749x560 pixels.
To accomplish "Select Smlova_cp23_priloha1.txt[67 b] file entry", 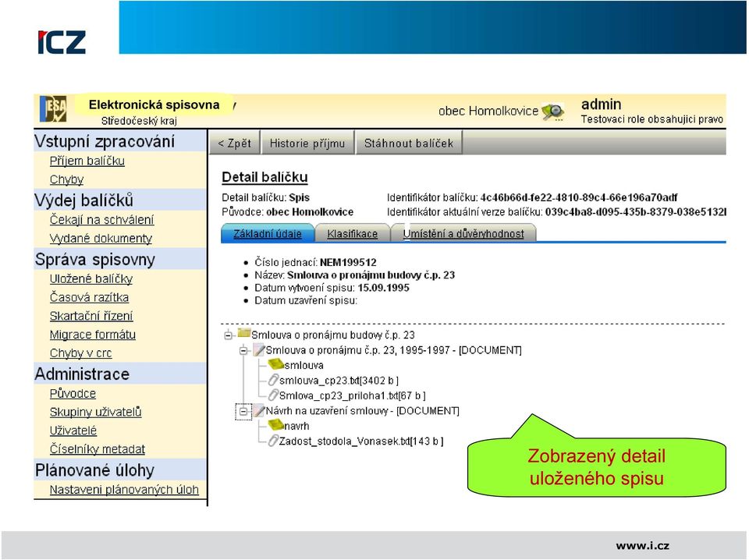I will click(x=352, y=395).
